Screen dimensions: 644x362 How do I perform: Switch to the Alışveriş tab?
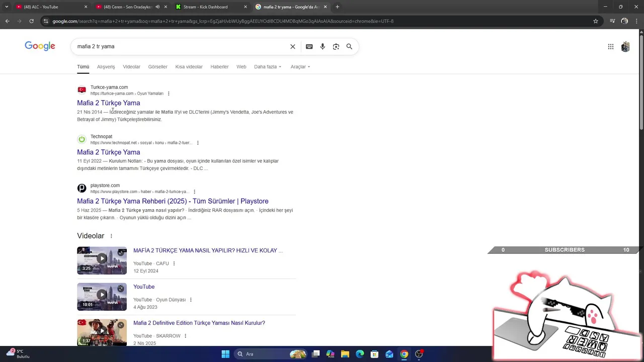(x=106, y=67)
